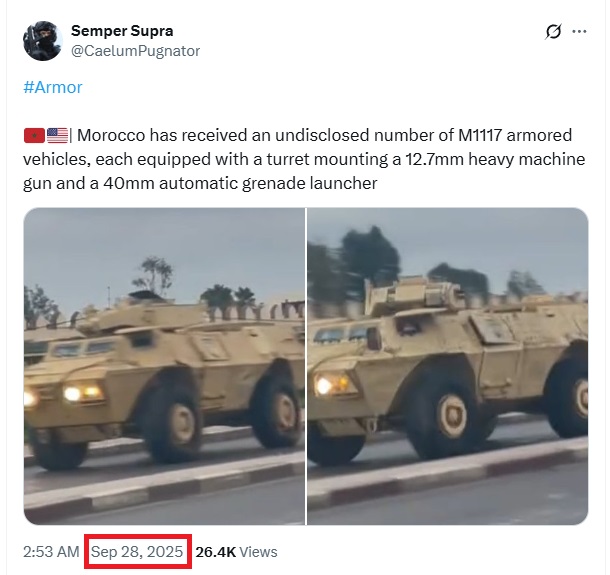Click the Sep 28, 2025 date
This screenshot has width=610, height=575.
[x=137, y=552]
